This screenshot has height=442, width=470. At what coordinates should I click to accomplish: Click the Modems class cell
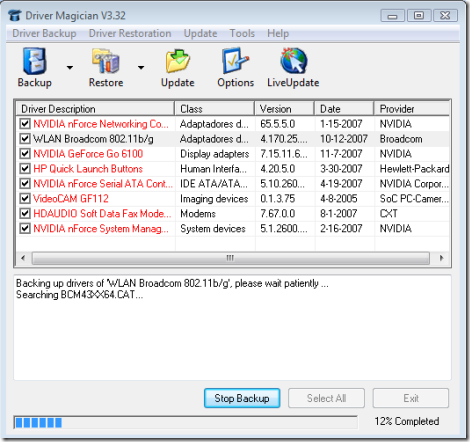click(x=198, y=213)
